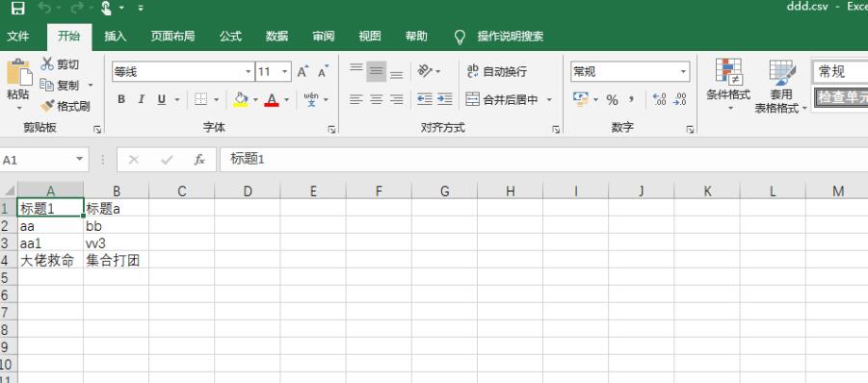Open the Underline style dropdown arrow
Image resolution: width=868 pixels, height=383 pixels.
pyautogui.click(x=177, y=100)
